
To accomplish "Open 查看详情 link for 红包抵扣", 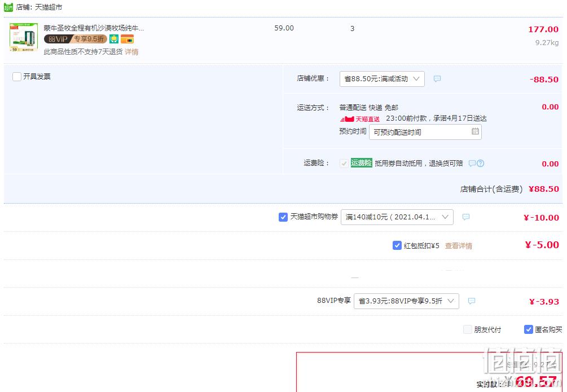I will 459,246.
